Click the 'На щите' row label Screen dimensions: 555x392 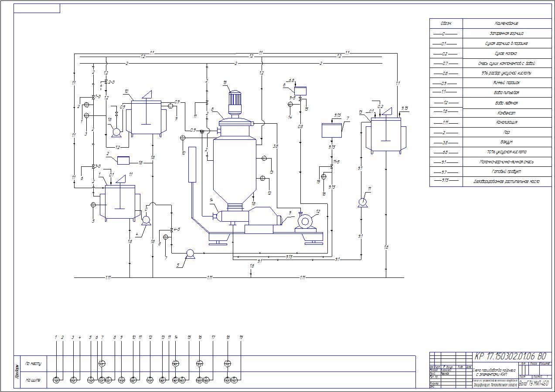tap(33, 380)
